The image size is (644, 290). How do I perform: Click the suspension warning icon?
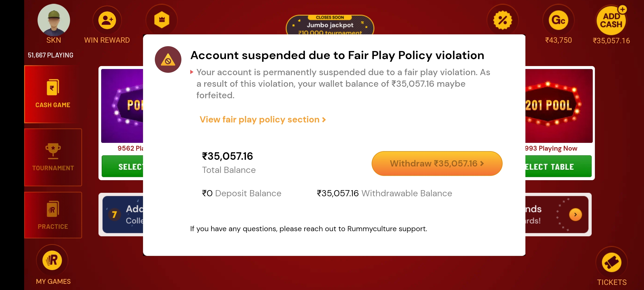pos(168,60)
